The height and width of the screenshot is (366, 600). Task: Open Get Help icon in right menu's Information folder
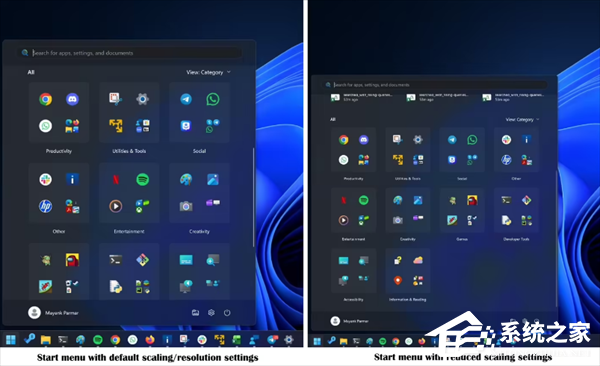click(x=398, y=260)
